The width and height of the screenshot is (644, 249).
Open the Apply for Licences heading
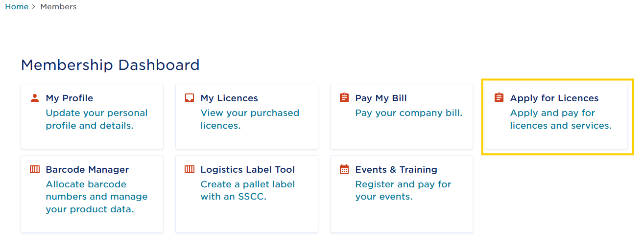click(554, 98)
